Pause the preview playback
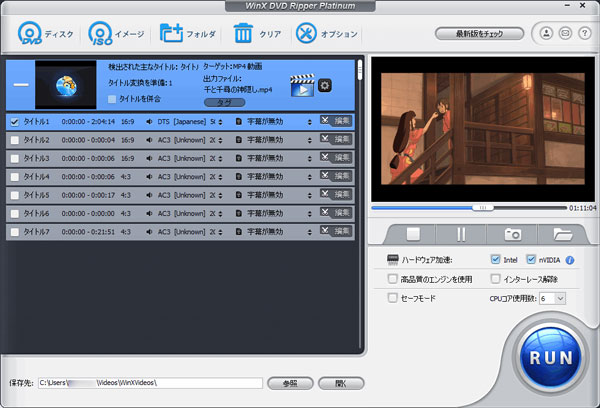This screenshot has height=408, width=600. click(x=461, y=233)
